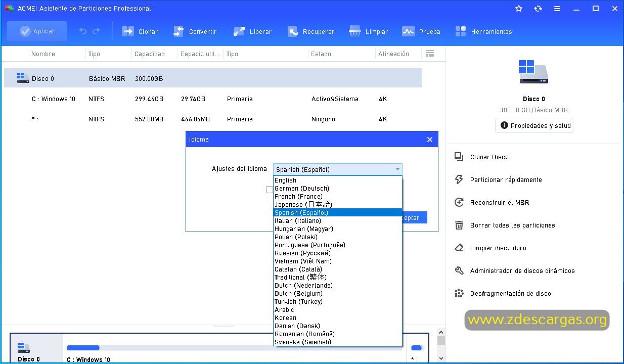Click Desfragmentación de disco
Image resolution: width=624 pixels, height=364 pixels.
[503, 294]
